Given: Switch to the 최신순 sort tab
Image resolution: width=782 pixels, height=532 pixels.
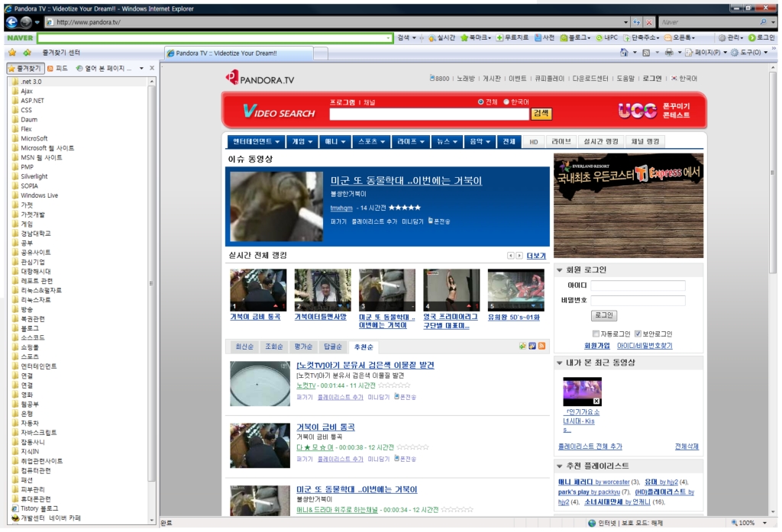Looking at the screenshot, I should 244,347.
